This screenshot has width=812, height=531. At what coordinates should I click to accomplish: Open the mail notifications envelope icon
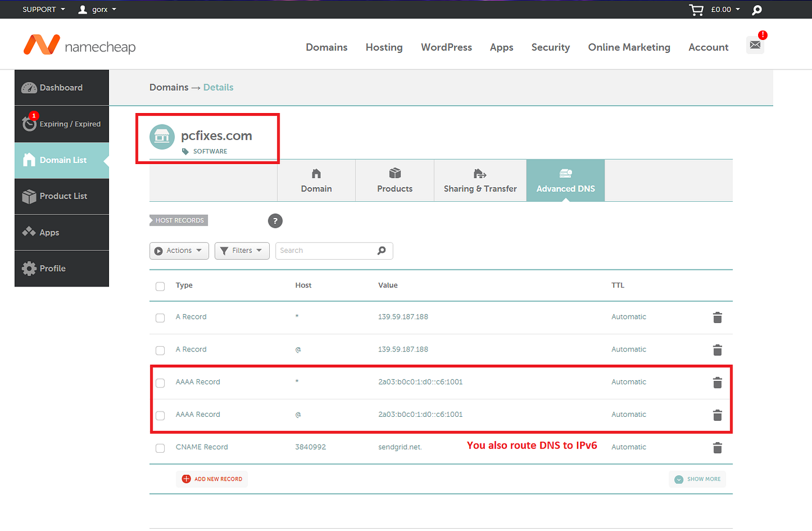coord(755,45)
